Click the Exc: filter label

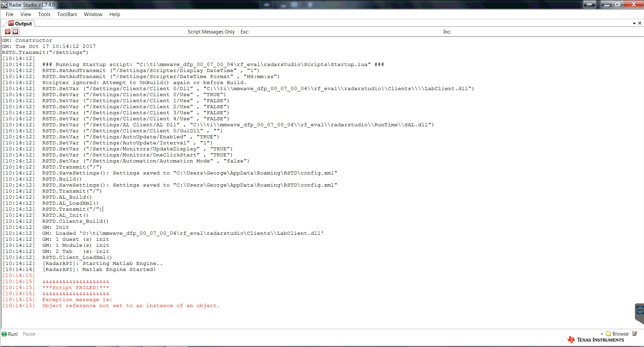[245, 31]
